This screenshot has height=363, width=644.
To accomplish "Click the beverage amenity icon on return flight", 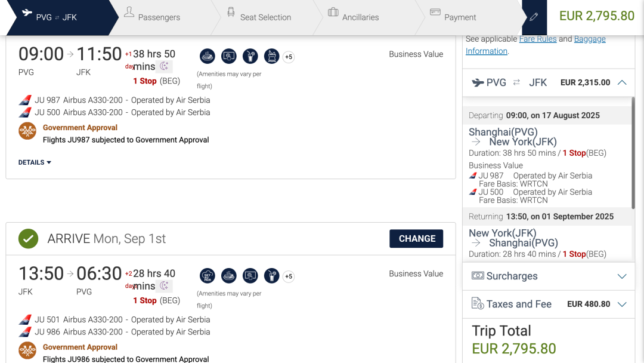I will pyautogui.click(x=271, y=276).
